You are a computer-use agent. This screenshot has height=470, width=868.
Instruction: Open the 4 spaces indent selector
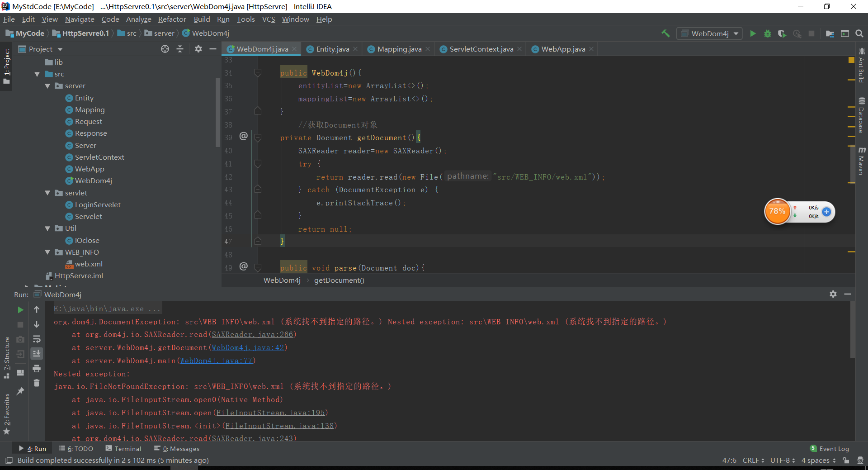point(819,461)
